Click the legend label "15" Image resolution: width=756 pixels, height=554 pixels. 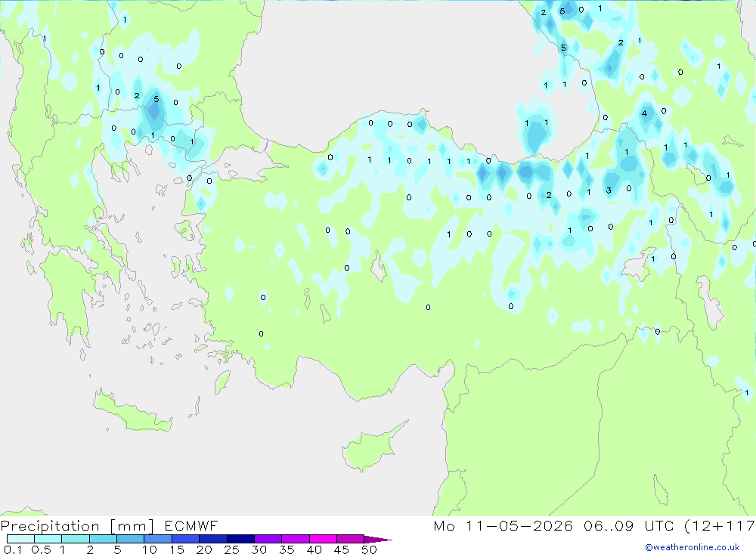(x=177, y=549)
